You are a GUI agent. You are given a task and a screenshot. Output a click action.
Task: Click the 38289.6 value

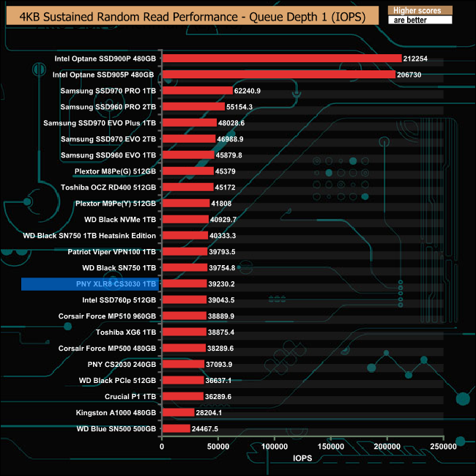click(220, 348)
